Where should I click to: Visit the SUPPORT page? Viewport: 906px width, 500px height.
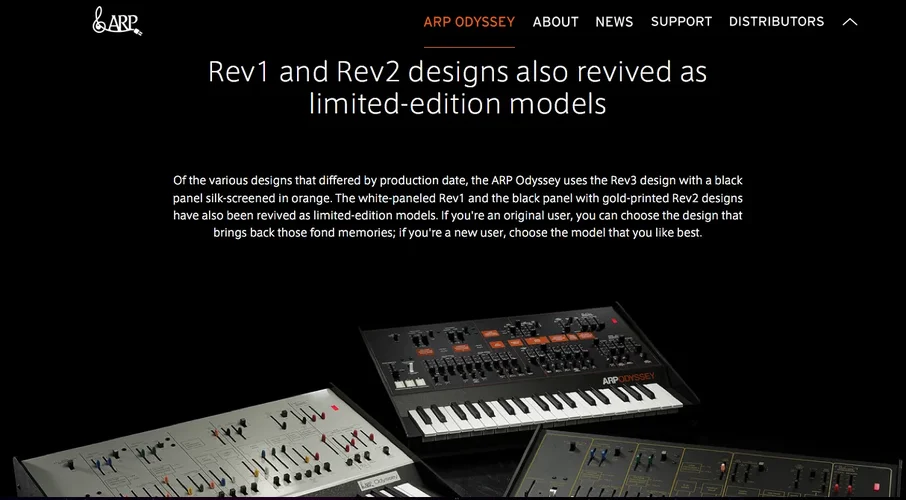tap(681, 22)
